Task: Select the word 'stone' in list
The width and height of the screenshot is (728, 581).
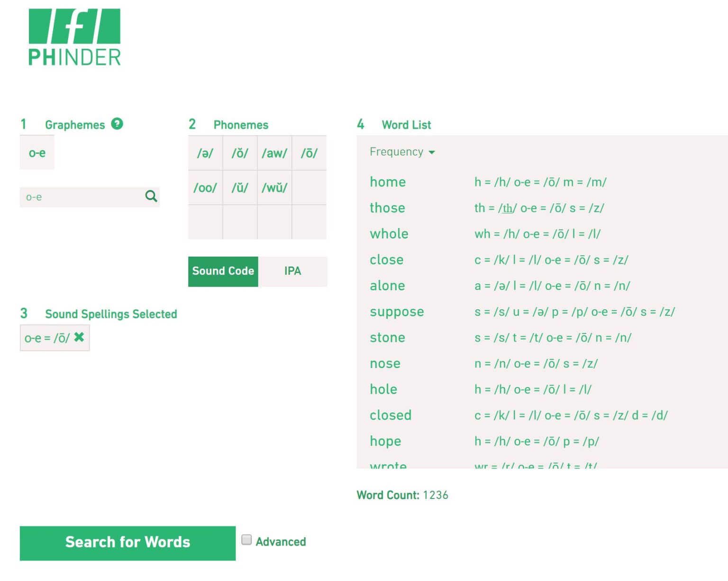Action: click(387, 338)
